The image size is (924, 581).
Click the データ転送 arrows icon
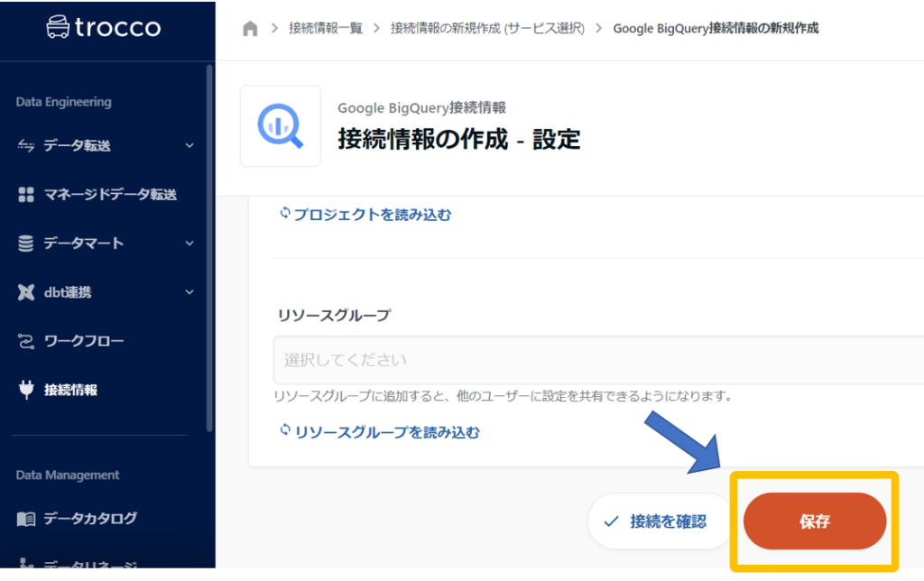(26, 146)
